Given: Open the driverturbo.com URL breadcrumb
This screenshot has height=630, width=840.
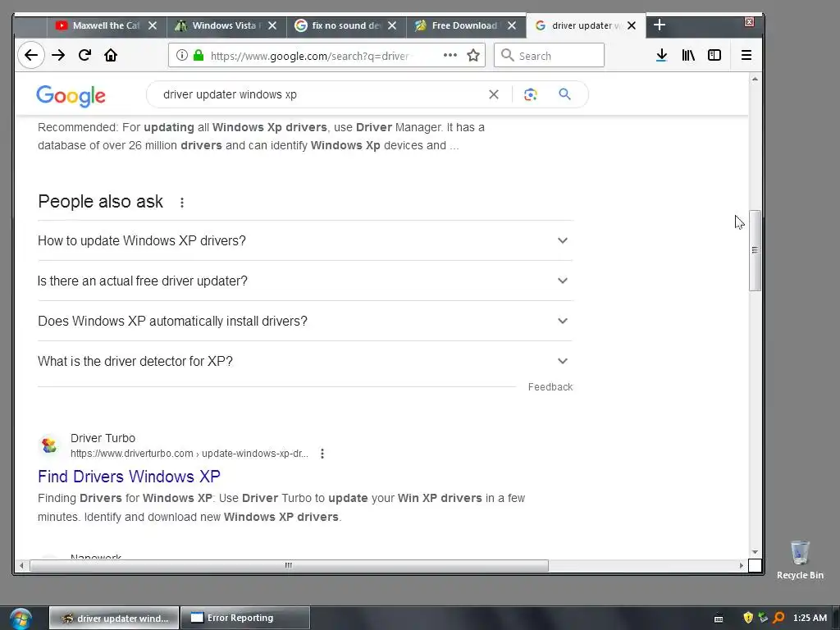Looking at the screenshot, I should click(189, 454).
